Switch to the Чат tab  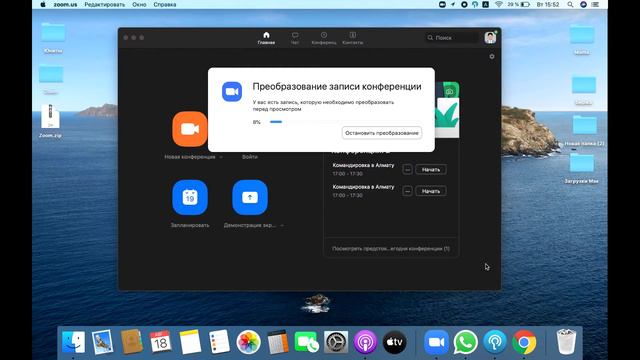click(295, 38)
